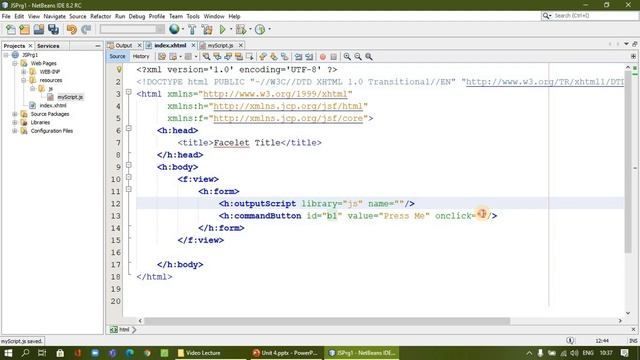The width and height of the screenshot is (640, 360).
Task: Open the Refactor menu
Action: [100, 16]
